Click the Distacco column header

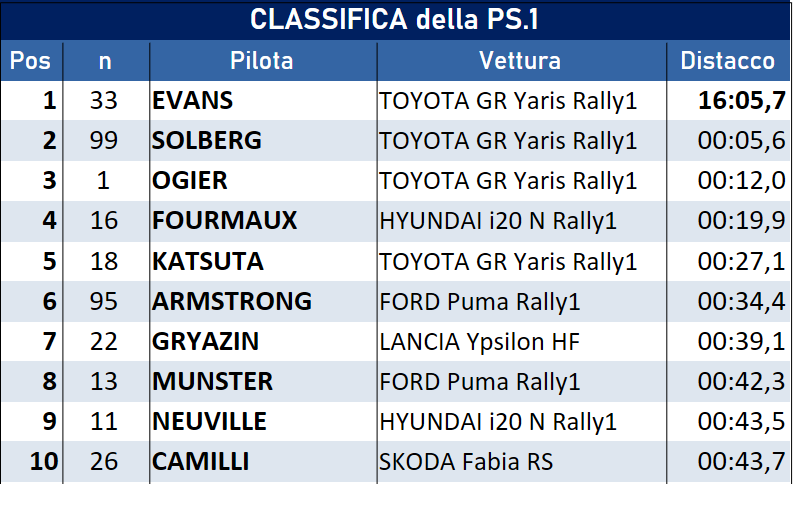tap(727, 60)
